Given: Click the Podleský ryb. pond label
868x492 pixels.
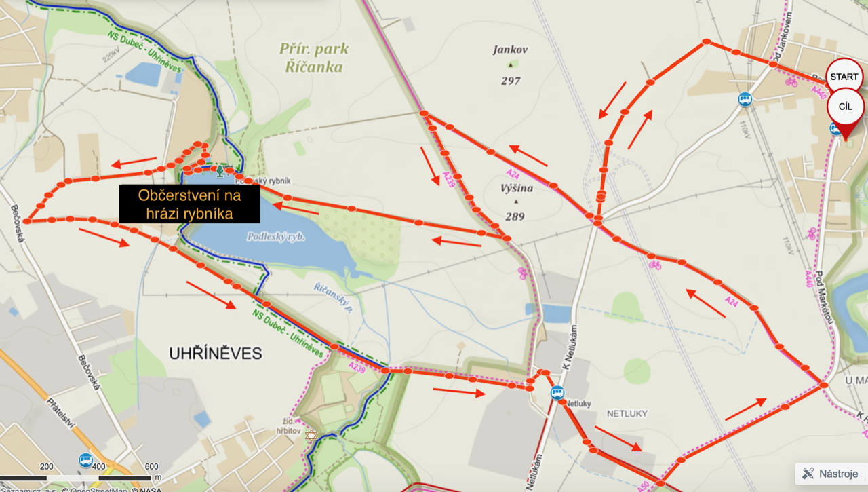Looking at the screenshot, I should (275, 237).
